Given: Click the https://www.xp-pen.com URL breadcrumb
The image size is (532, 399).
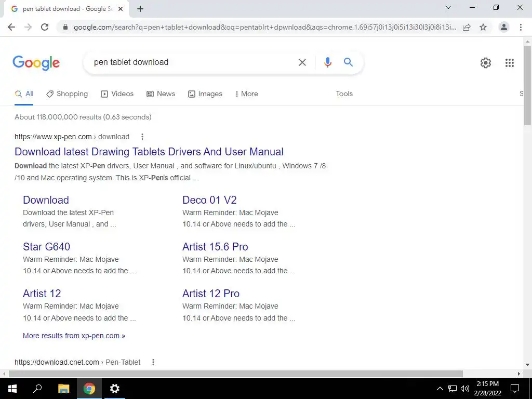Looking at the screenshot, I should click(72, 137).
